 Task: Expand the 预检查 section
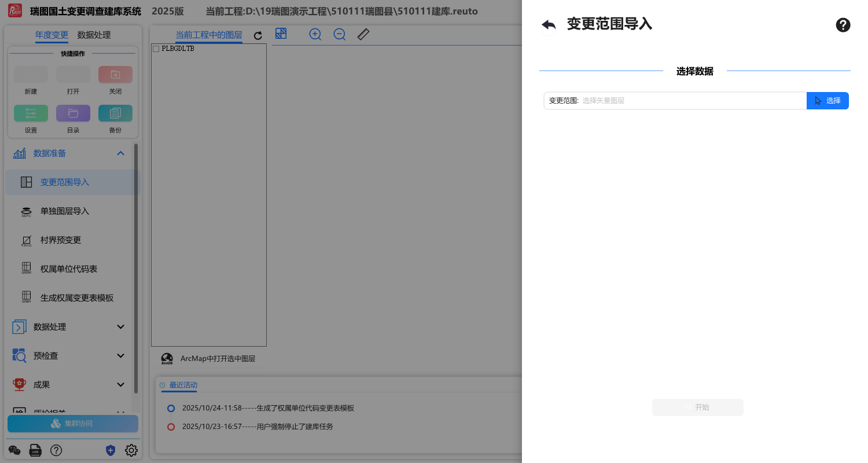click(120, 356)
